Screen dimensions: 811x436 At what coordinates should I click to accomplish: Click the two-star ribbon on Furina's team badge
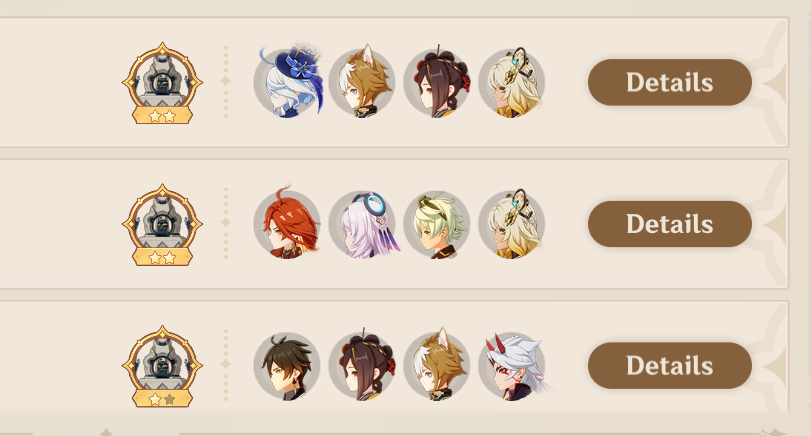click(162, 116)
